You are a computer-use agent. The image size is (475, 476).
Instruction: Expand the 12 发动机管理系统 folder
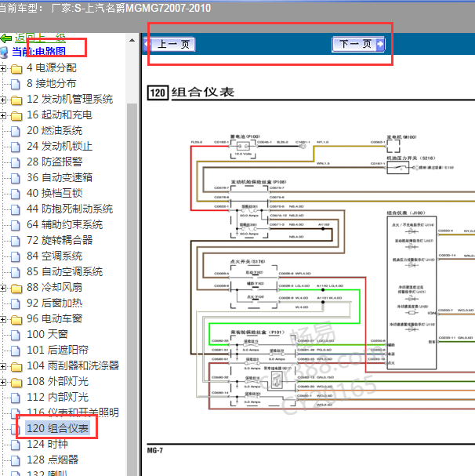(x=2, y=100)
